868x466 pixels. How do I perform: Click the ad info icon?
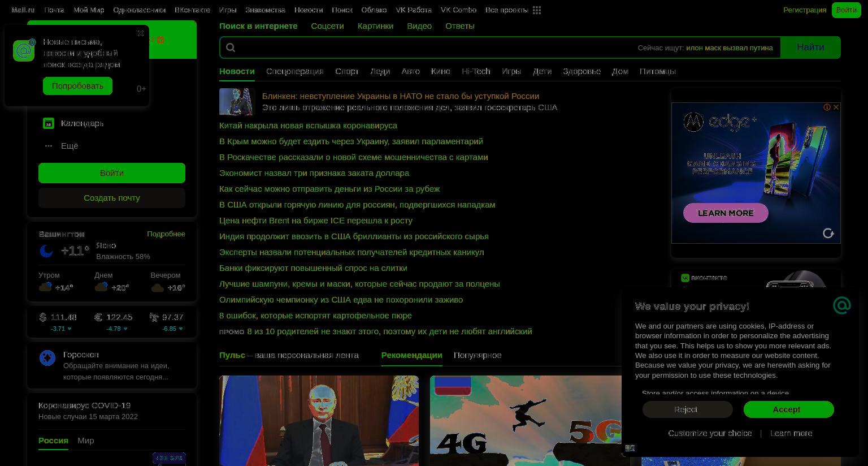(827, 107)
